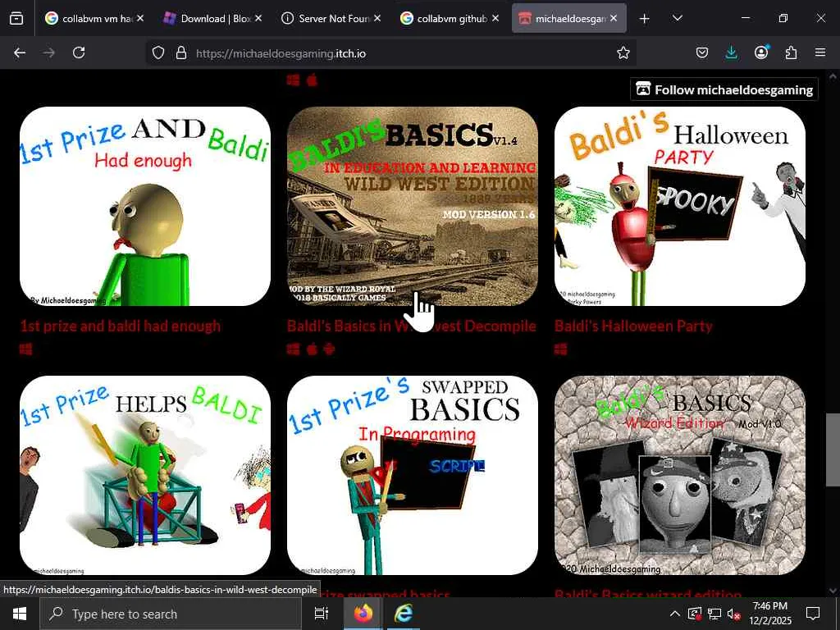
Task: Open '1st Prize and Baldi Had Enough' thumbnail
Action: click(145, 206)
